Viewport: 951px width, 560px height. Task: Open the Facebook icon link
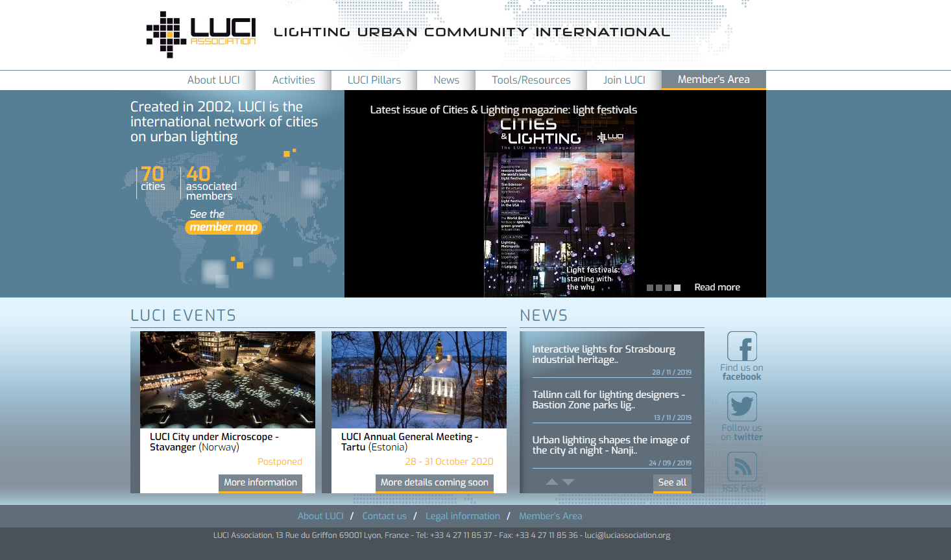coord(741,347)
